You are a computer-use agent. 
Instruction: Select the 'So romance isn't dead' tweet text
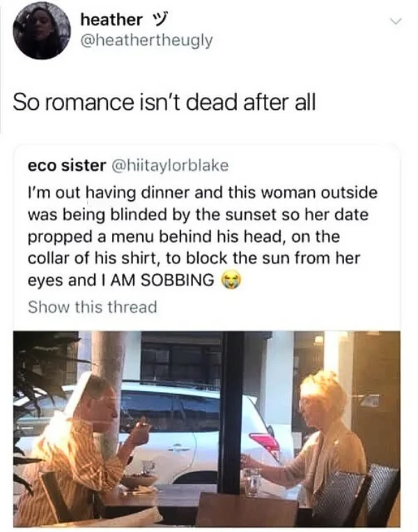pyautogui.click(x=164, y=102)
